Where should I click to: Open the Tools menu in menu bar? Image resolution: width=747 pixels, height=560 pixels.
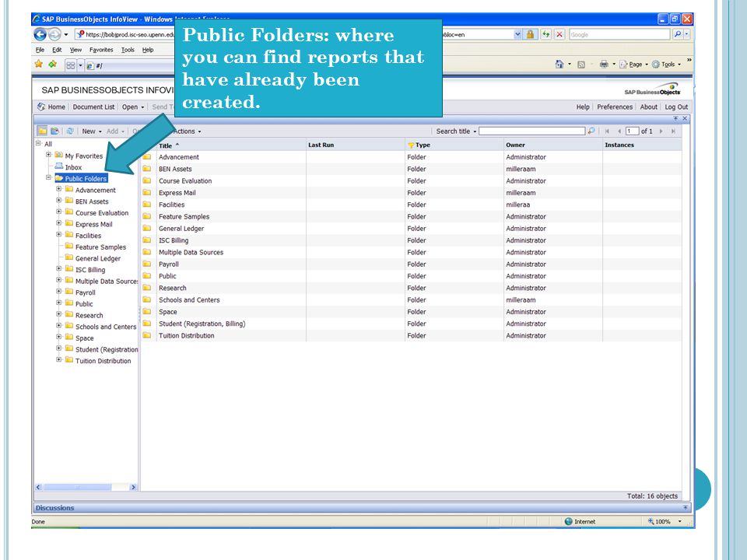tap(128, 50)
